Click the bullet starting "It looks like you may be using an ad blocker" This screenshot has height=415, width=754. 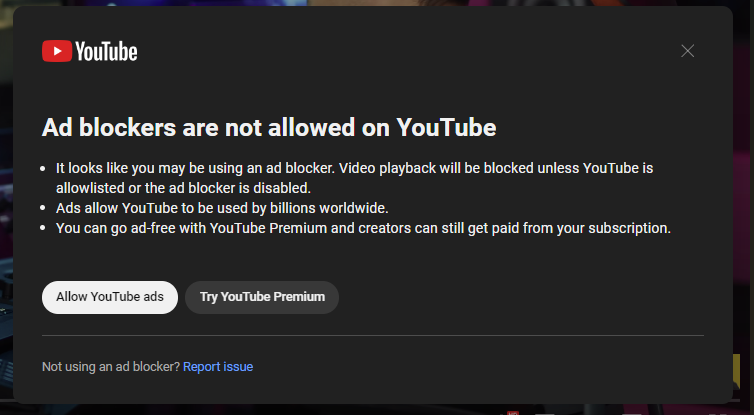[x=354, y=178]
